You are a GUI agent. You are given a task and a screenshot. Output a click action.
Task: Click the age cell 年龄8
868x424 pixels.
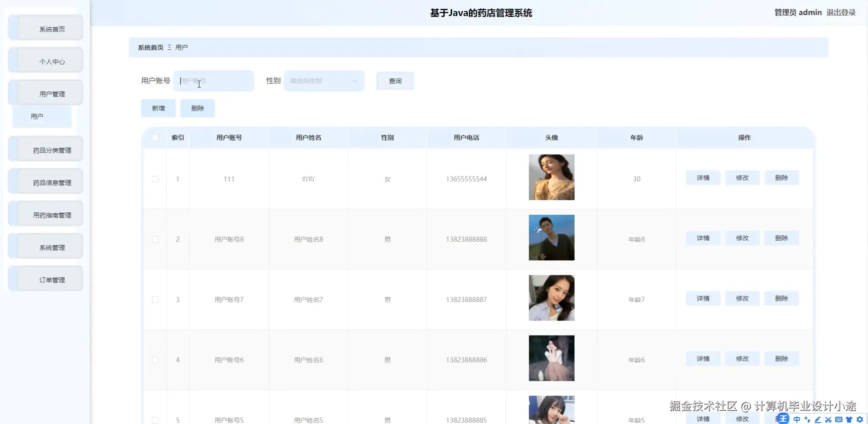[x=637, y=239]
